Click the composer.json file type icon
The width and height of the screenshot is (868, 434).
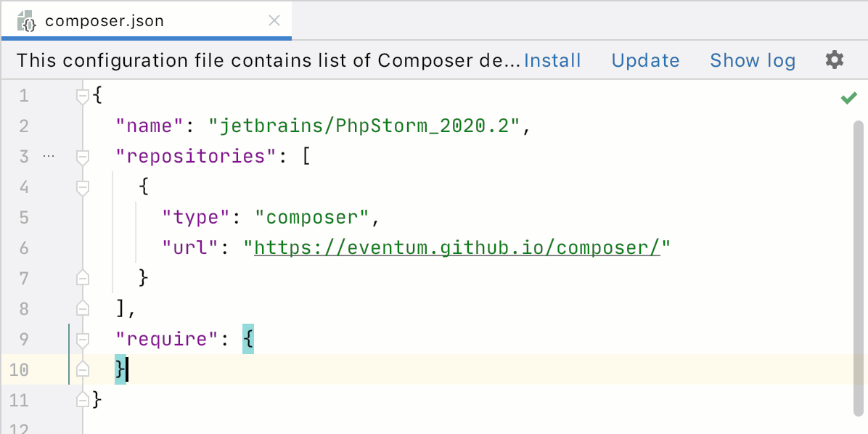pyautogui.click(x=27, y=21)
